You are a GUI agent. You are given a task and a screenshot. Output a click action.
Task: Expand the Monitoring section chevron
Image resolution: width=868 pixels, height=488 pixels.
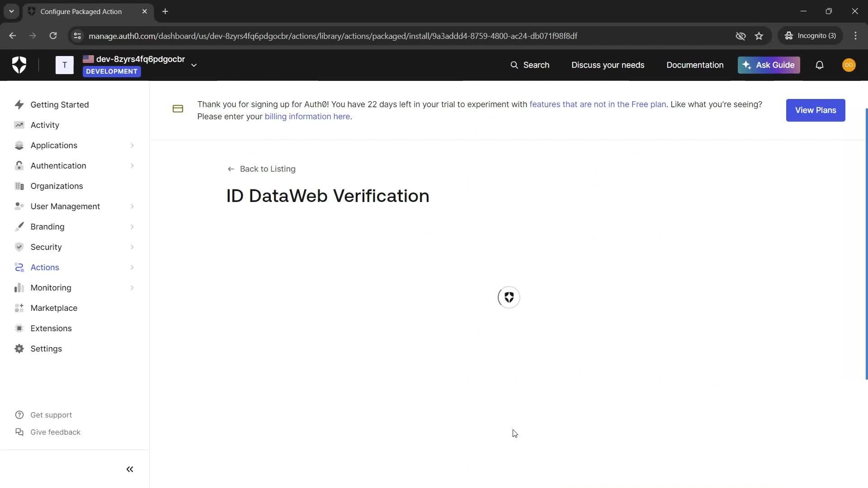[x=132, y=288]
